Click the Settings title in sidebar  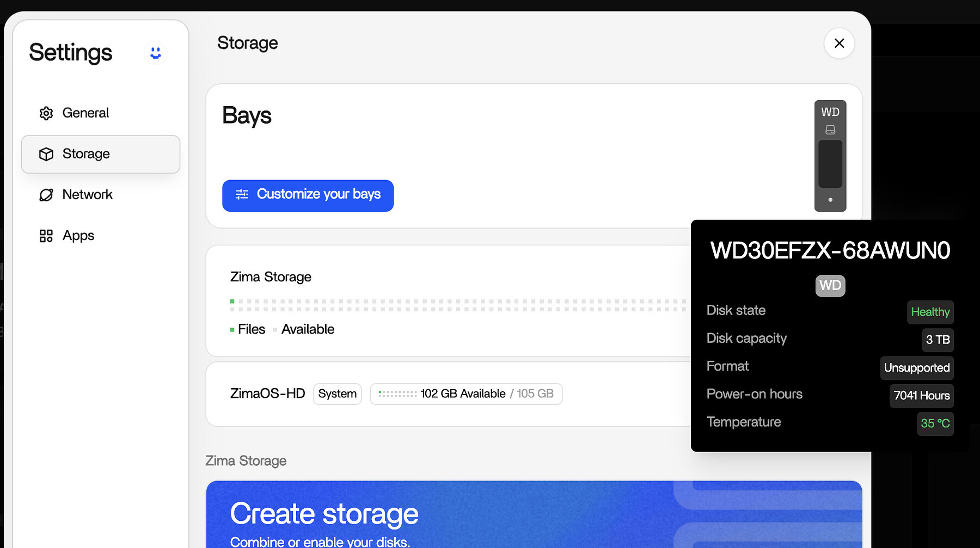point(71,53)
